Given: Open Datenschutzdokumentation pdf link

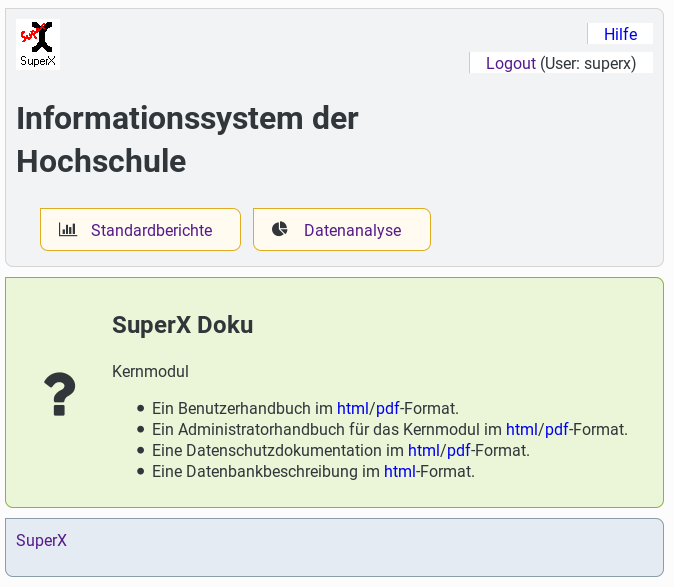Looking at the screenshot, I should pos(459,450).
